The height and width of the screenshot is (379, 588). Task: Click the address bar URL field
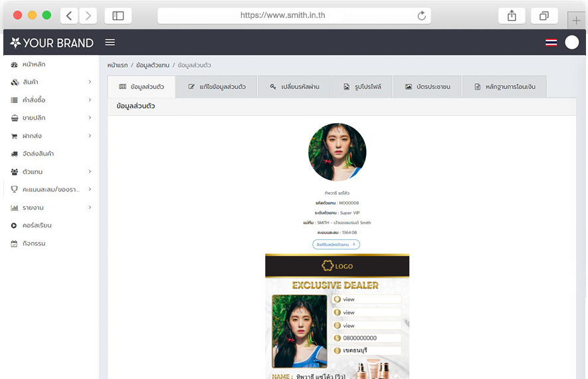click(x=294, y=16)
